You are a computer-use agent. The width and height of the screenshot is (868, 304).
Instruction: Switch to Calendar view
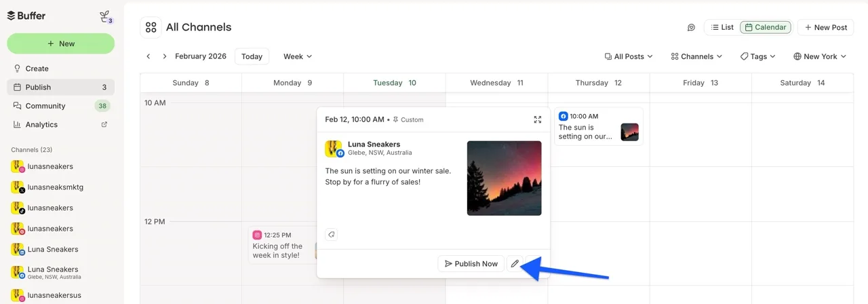(x=766, y=27)
